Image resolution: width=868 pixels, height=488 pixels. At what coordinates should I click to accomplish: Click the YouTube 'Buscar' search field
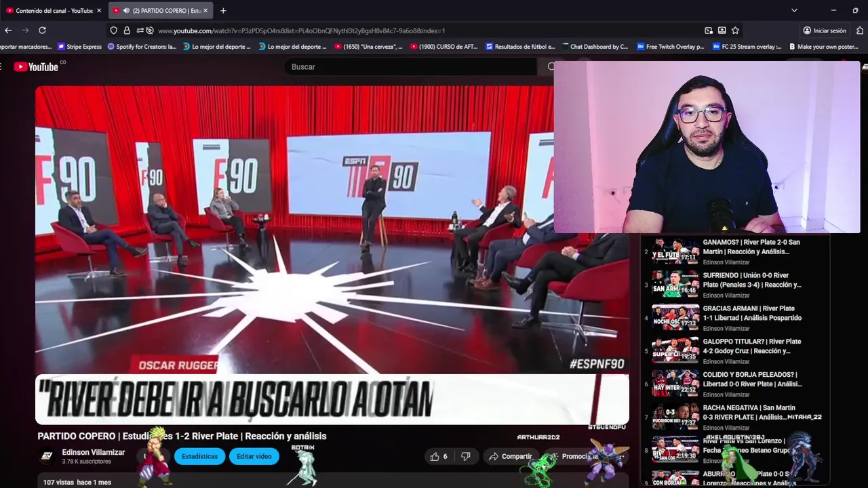pyautogui.click(x=410, y=66)
